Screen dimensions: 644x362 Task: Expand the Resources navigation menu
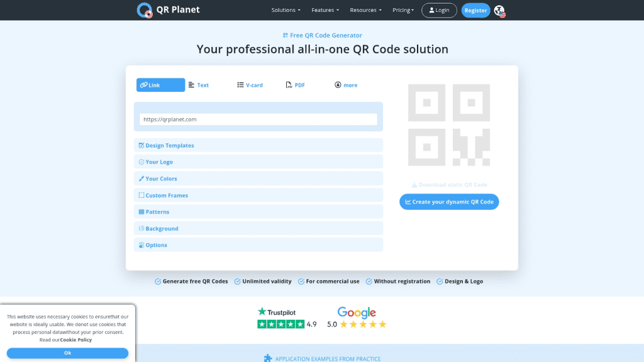pos(365,10)
